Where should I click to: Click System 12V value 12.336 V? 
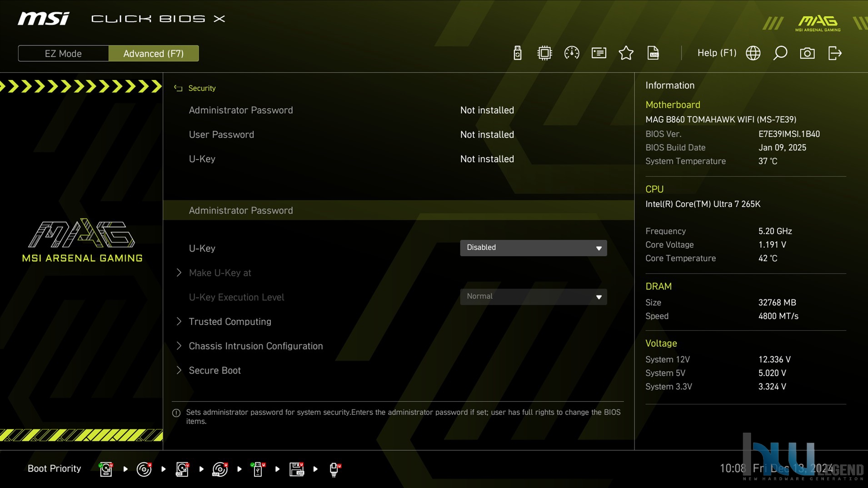774,359
